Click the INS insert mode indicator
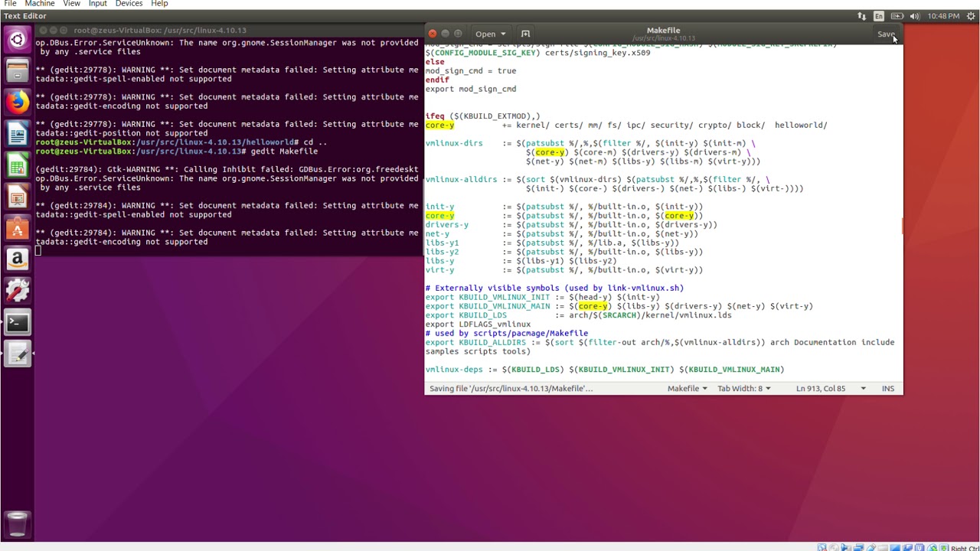Screen dimensions: 980x551 887,389
